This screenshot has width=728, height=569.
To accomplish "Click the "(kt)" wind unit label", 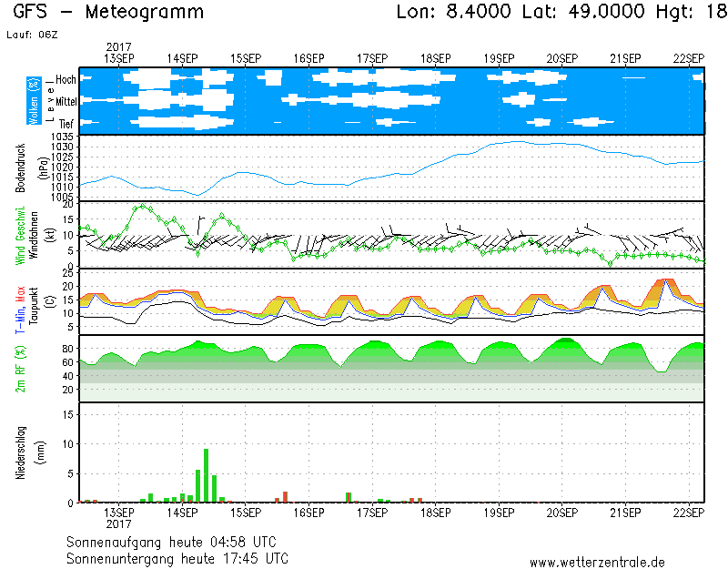I will (x=50, y=235).
